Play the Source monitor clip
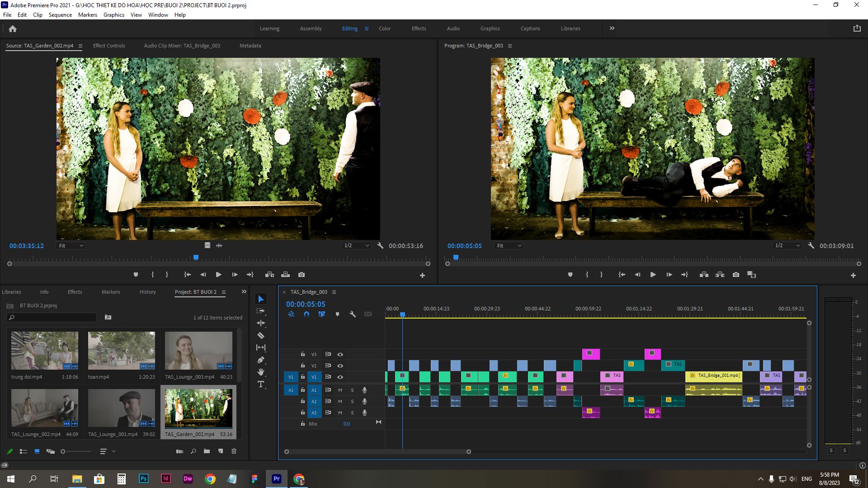This screenshot has height=488, width=868. click(218, 275)
